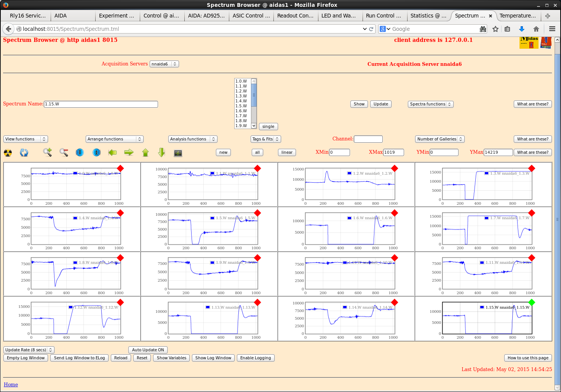Screen dimensions: 561x392
Task: Toggle the red diamond marker on 1.3.W
Action: point(532,168)
